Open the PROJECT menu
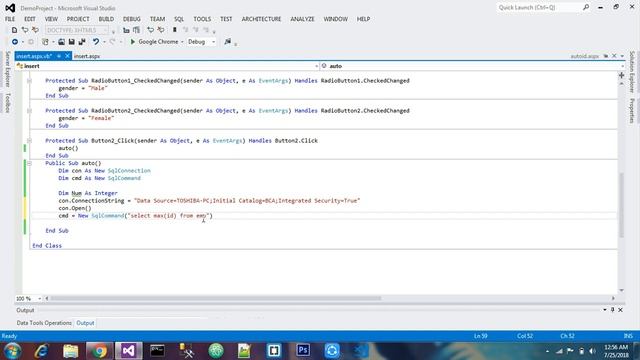640x360 pixels. (78, 19)
